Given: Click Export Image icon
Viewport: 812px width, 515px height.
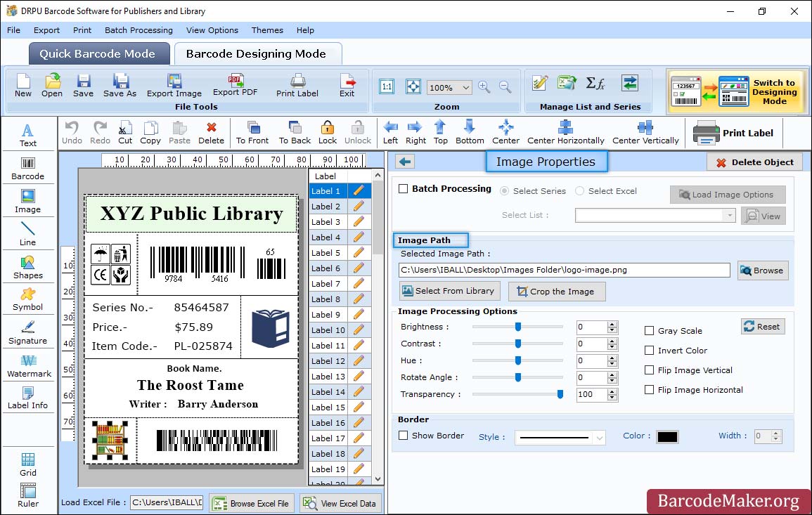Looking at the screenshot, I should click(x=174, y=86).
